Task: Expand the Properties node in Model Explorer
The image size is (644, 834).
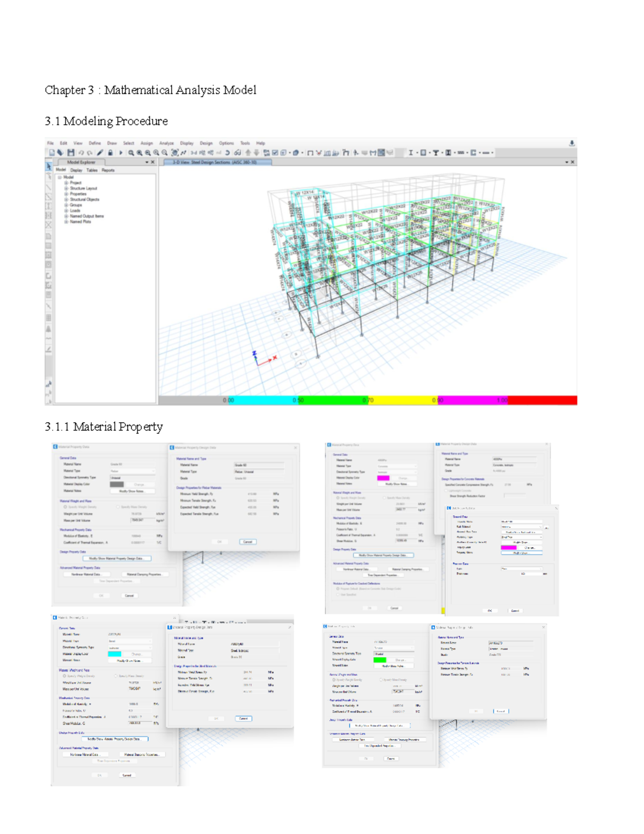Action: point(66,194)
